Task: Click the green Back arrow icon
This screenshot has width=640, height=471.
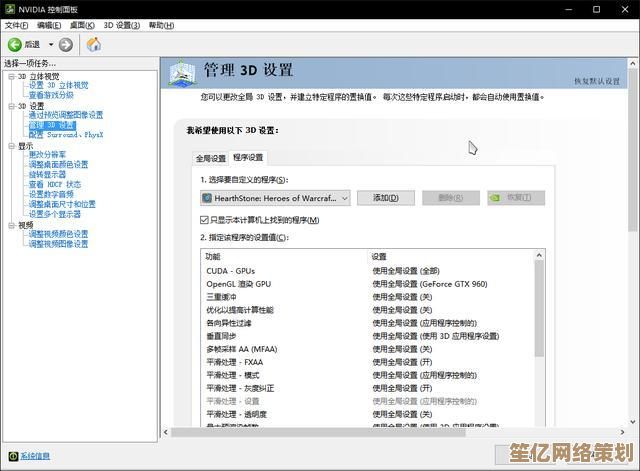Action: 15,44
